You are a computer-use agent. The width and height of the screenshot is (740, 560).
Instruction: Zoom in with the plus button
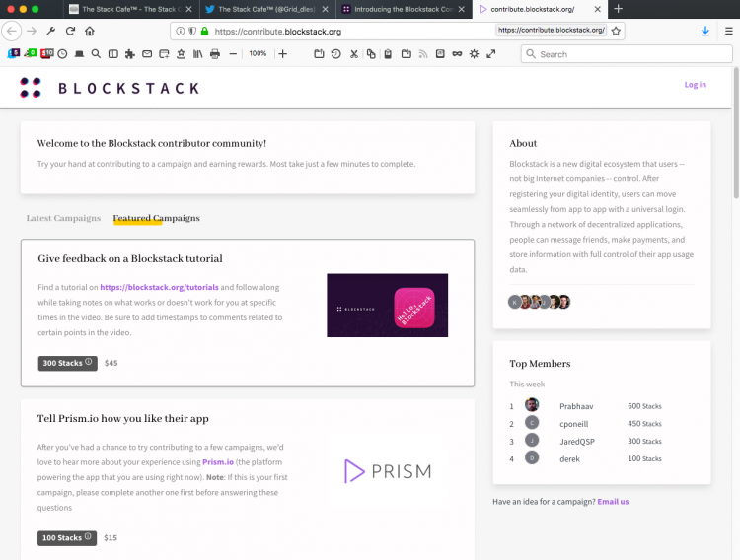pyautogui.click(x=283, y=54)
